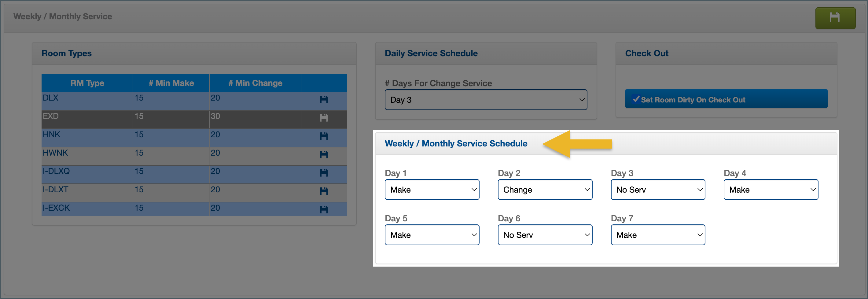
Task: Toggle Set Room Dirty On Check Out
Action: [x=726, y=99]
